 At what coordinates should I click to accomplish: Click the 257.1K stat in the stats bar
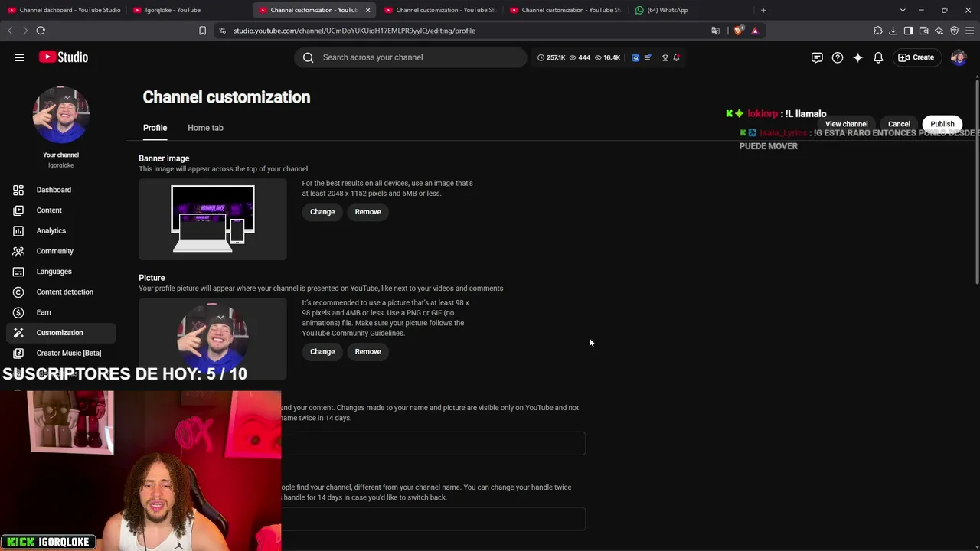551,57
